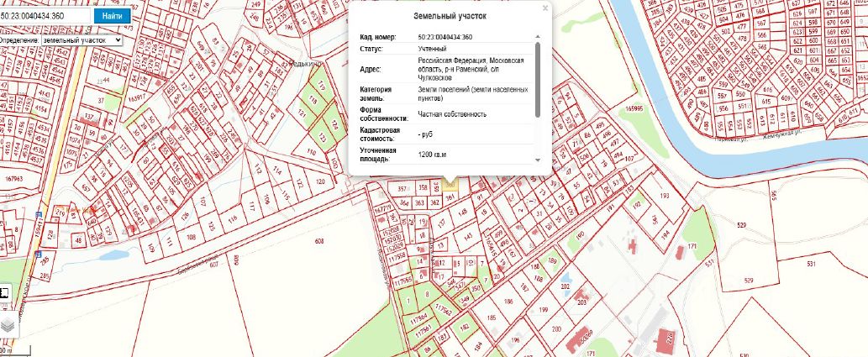Click the Найти search button
Screen dimensions: 868x357
111,16
